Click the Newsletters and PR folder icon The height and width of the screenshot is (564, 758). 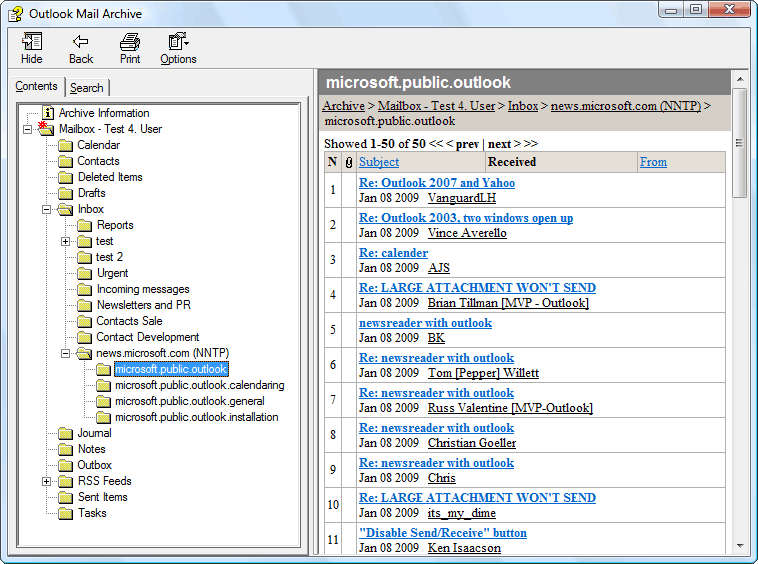(x=84, y=305)
